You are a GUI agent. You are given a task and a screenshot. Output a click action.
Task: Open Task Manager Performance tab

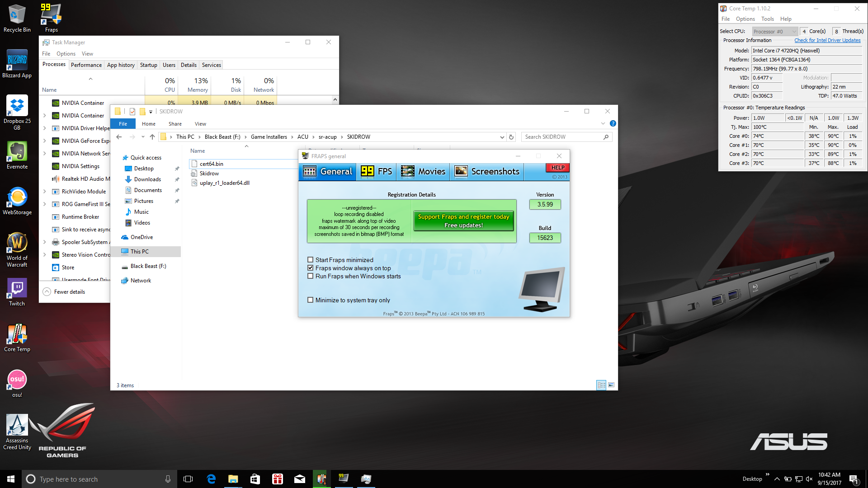(x=86, y=65)
